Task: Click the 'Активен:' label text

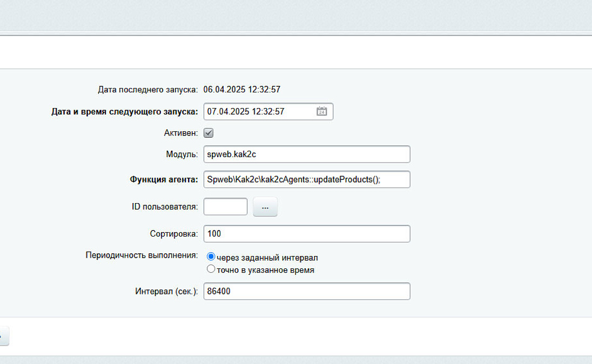Action: click(x=181, y=133)
